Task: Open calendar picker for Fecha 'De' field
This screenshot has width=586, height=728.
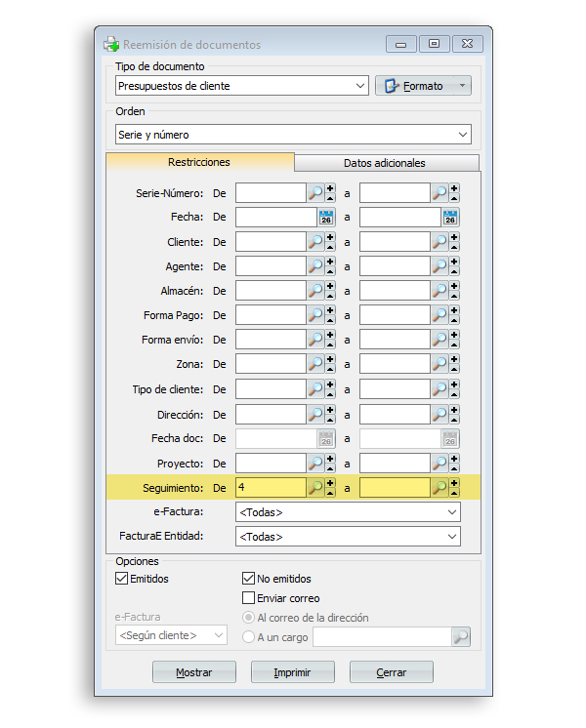Action: click(x=326, y=218)
